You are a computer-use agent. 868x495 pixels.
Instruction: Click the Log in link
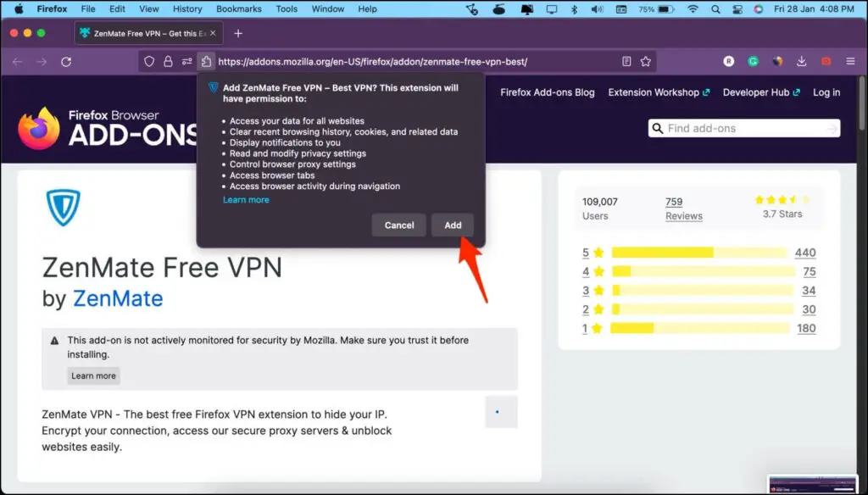point(826,92)
